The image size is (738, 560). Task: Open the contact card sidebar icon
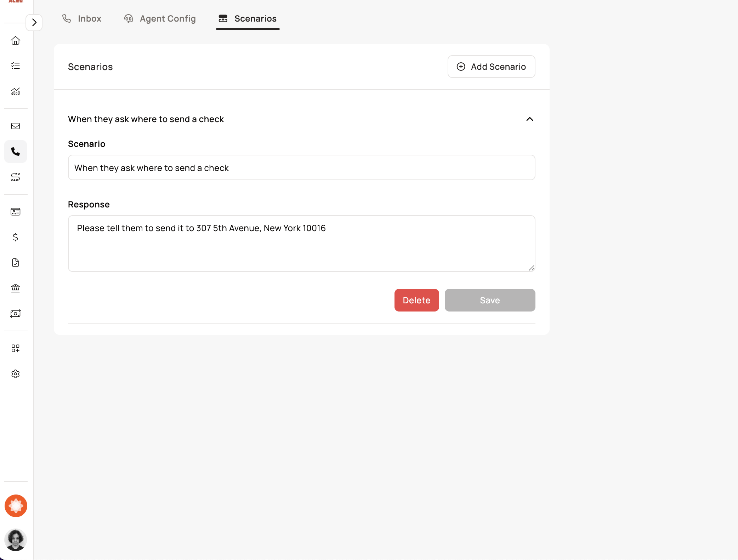[16, 212]
